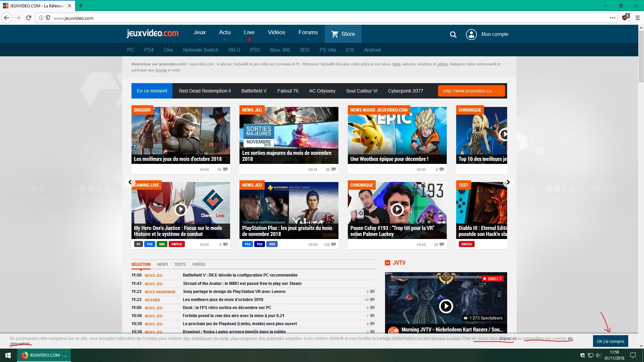Close the JEUXVIDEO.COM browser tab

[x=69, y=6]
